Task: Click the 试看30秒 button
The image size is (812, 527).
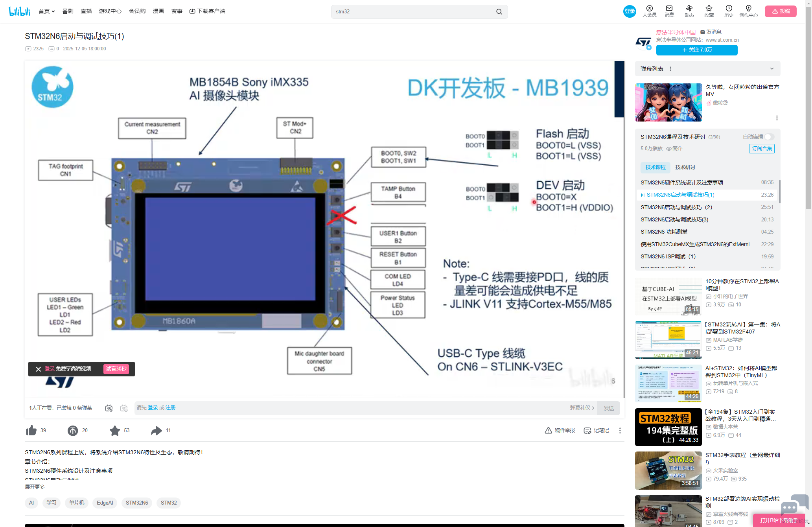Action: pyautogui.click(x=116, y=369)
